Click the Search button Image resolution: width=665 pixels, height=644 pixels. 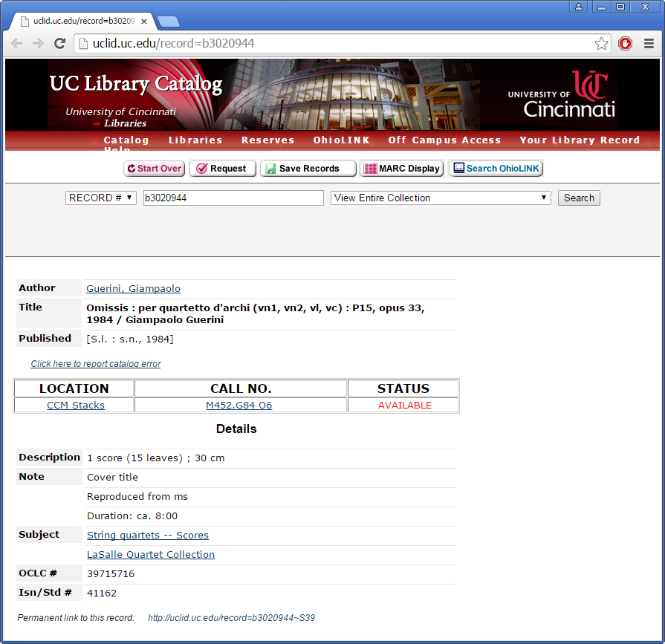pos(579,198)
